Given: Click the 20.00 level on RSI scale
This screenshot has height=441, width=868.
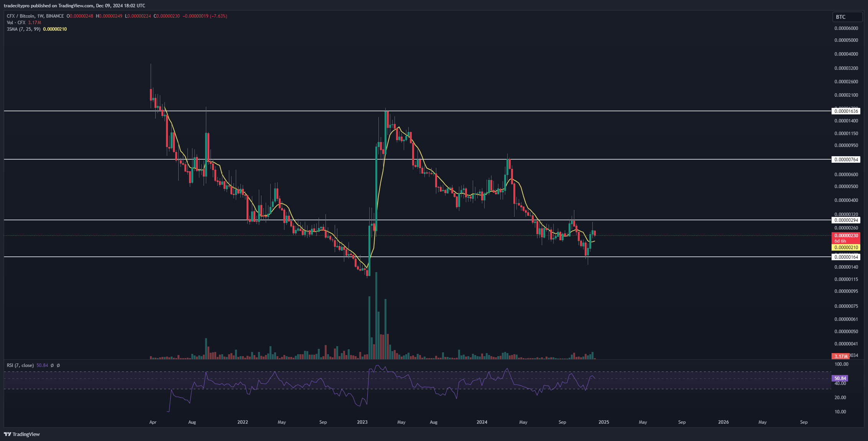Looking at the screenshot, I should pyautogui.click(x=840, y=398).
